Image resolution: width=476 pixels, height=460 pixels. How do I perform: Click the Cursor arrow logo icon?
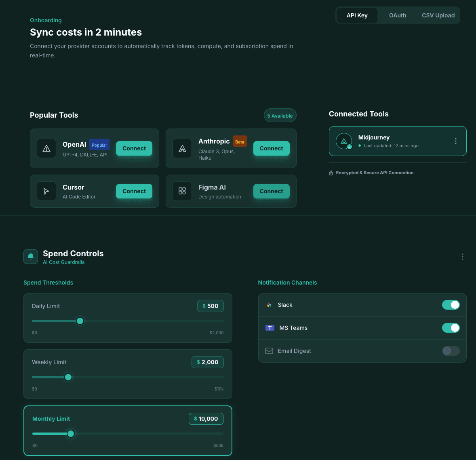click(46, 191)
